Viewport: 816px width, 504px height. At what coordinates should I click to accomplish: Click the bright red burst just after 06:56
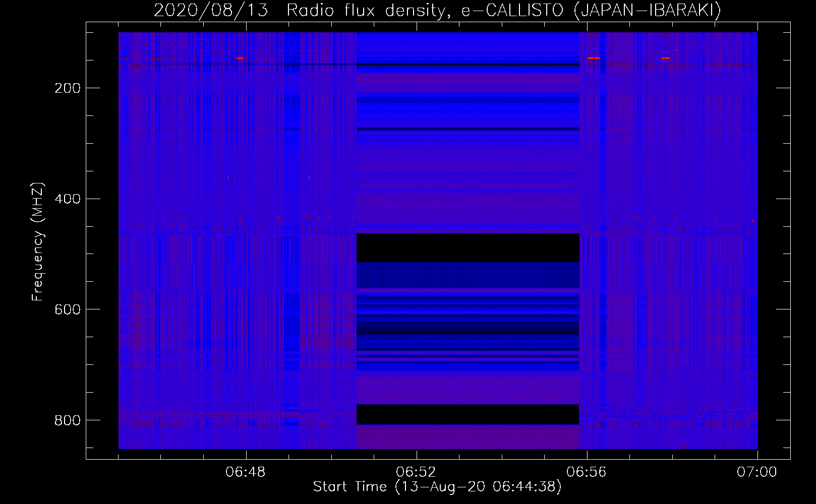tap(594, 58)
